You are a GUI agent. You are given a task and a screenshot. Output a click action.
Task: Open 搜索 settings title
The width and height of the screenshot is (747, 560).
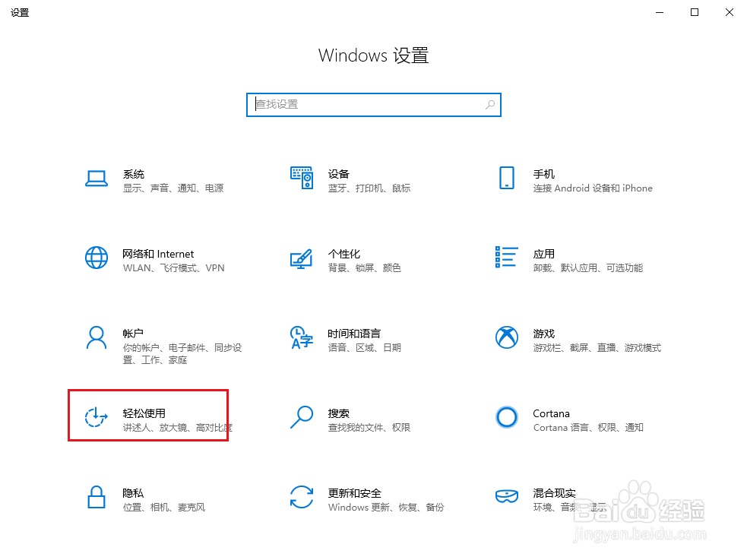pyautogui.click(x=339, y=413)
